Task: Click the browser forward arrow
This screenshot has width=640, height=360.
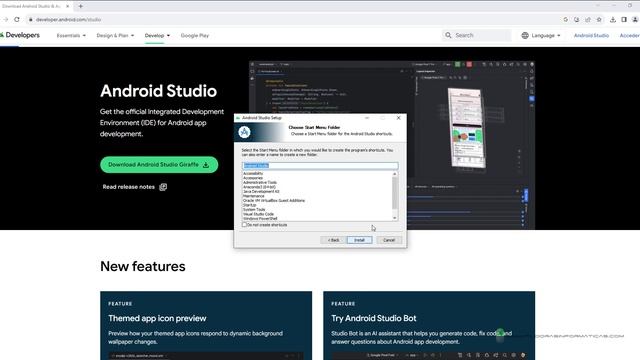Action: 5,20
